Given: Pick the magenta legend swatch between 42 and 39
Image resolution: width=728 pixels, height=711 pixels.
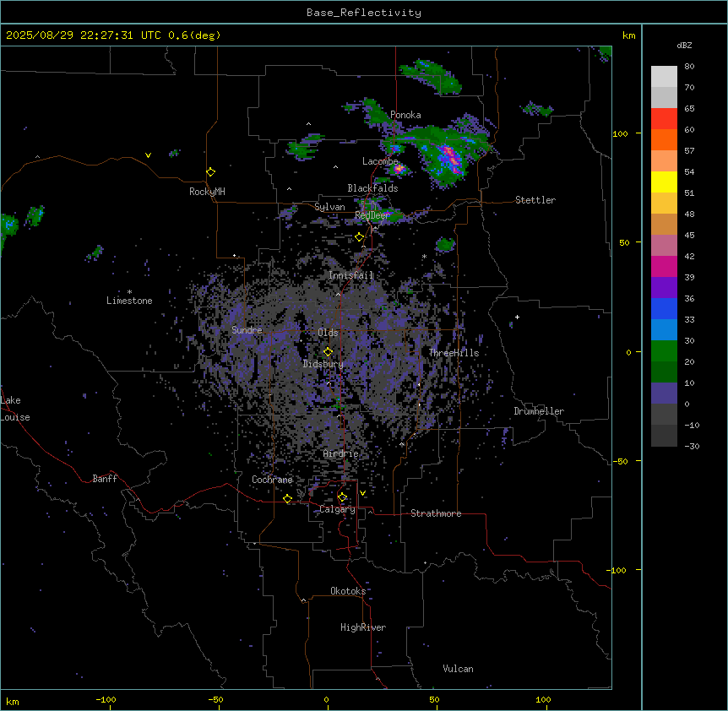Looking at the screenshot, I should 664,267.
